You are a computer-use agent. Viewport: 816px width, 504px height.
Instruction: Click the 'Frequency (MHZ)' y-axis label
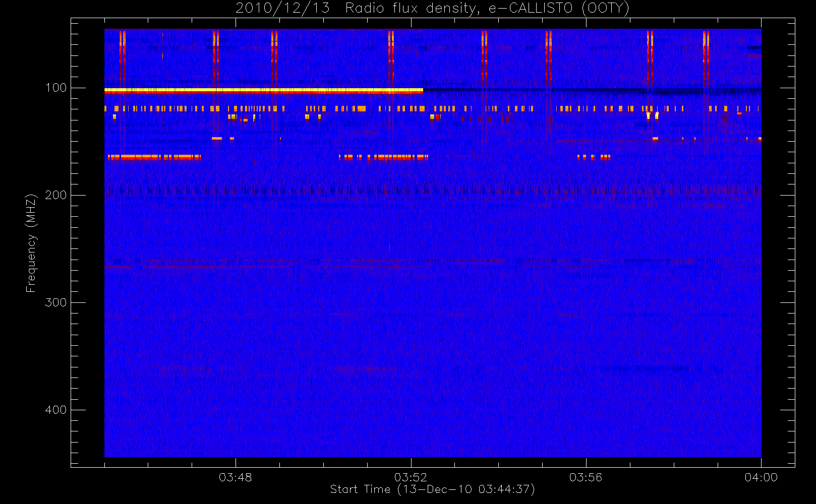click(x=31, y=243)
